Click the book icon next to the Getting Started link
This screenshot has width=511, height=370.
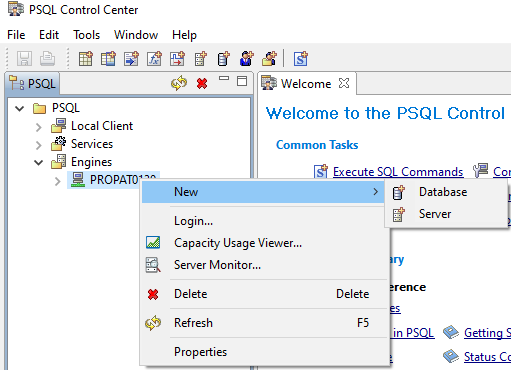(451, 332)
